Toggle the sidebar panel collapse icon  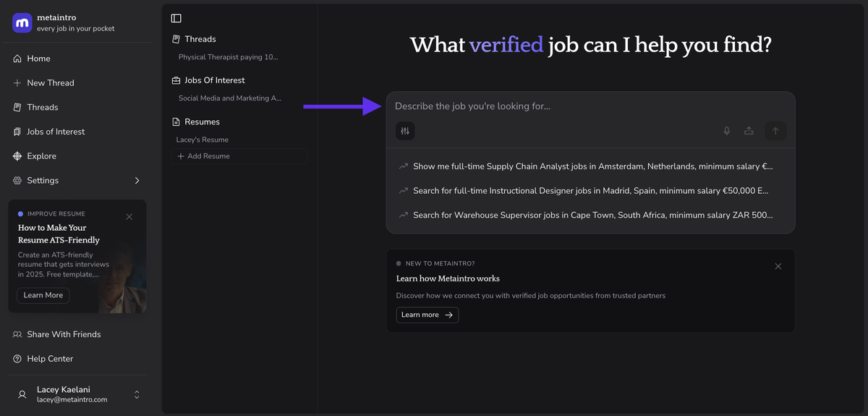[176, 18]
